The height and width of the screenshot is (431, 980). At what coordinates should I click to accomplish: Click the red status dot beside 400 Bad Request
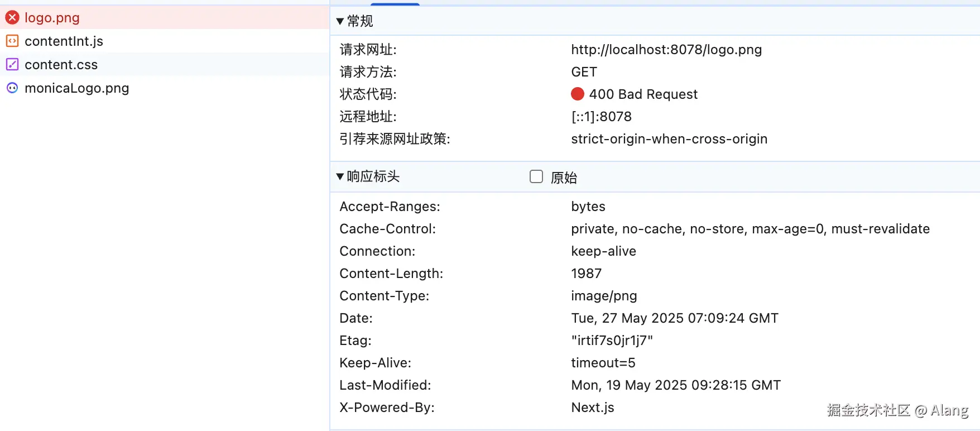578,94
